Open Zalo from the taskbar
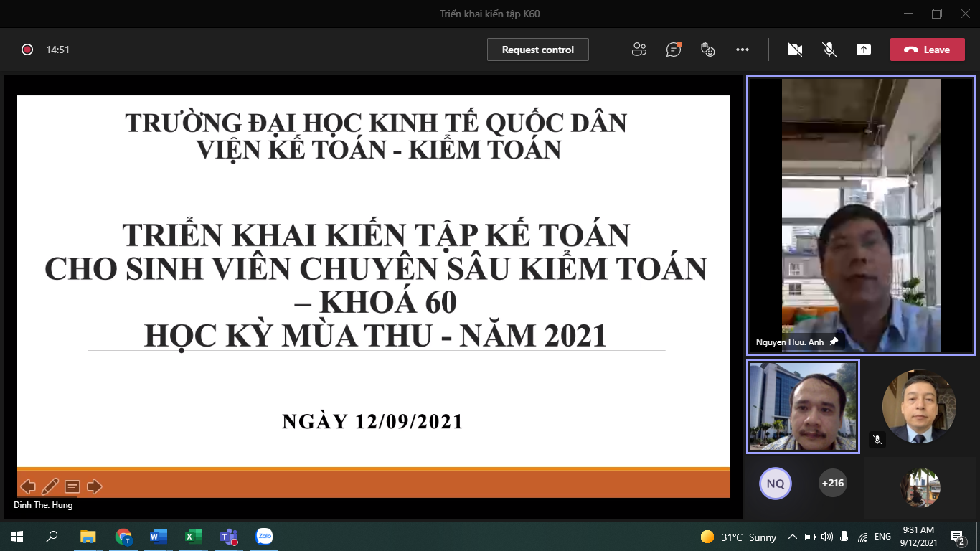This screenshot has width=980, height=551. (264, 537)
